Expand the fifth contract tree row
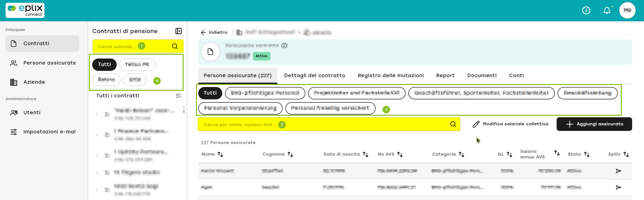This screenshot has width=644, height=200. pos(97,190)
